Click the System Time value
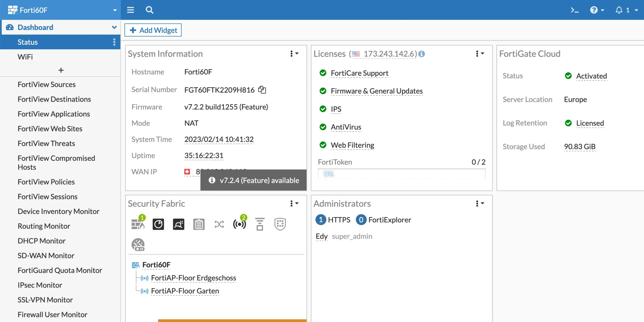Viewport: 644px width, 322px height. [x=219, y=139]
